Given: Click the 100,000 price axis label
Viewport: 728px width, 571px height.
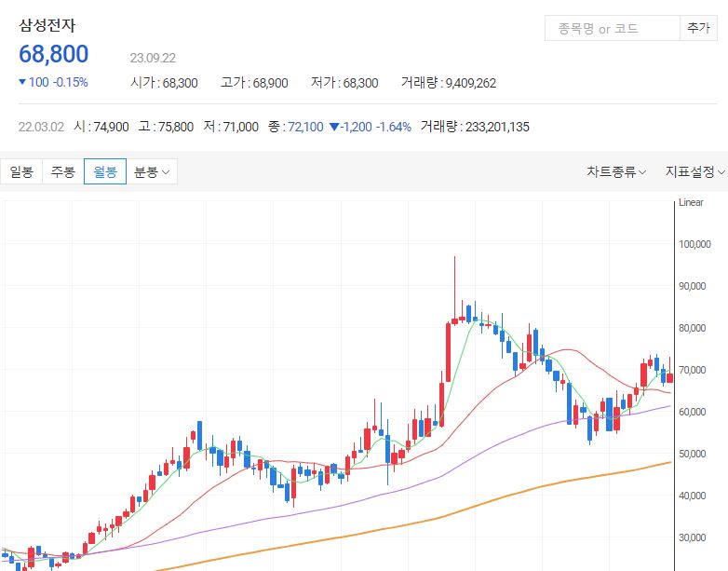Looking at the screenshot, I should point(694,244).
